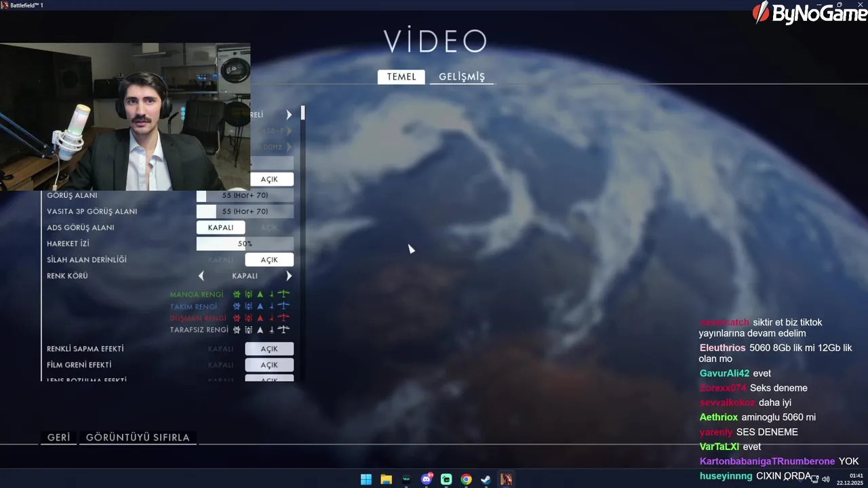
Task: Click the white triangle marker in Tarafsız Rengi row
Action: [260, 329]
